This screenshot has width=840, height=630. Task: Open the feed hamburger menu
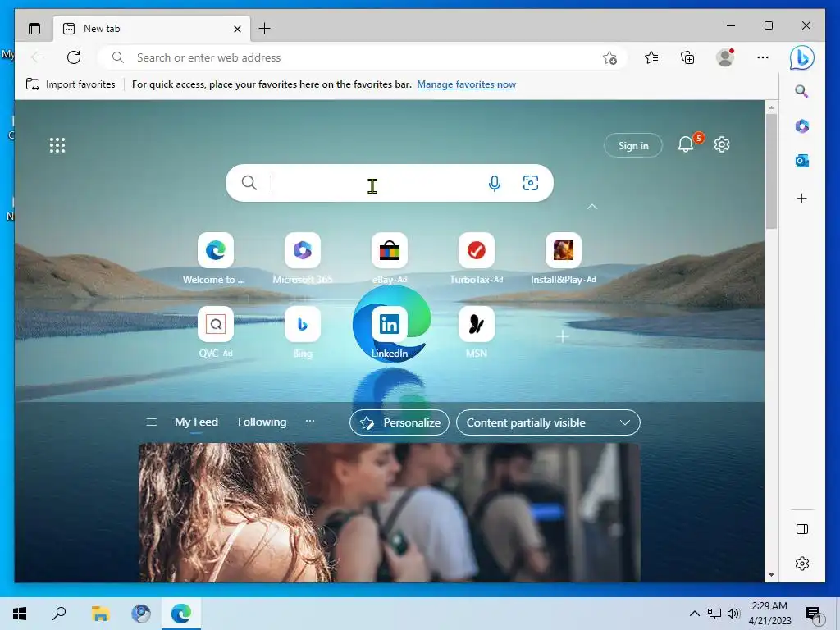tap(152, 422)
